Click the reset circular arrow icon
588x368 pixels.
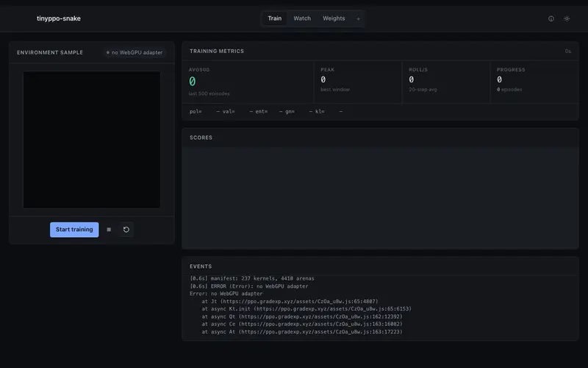(x=126, y=230)
